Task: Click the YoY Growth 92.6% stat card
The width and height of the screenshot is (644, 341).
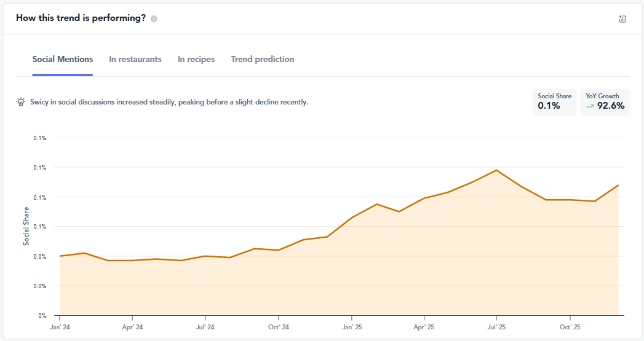Action: (605, 102)
